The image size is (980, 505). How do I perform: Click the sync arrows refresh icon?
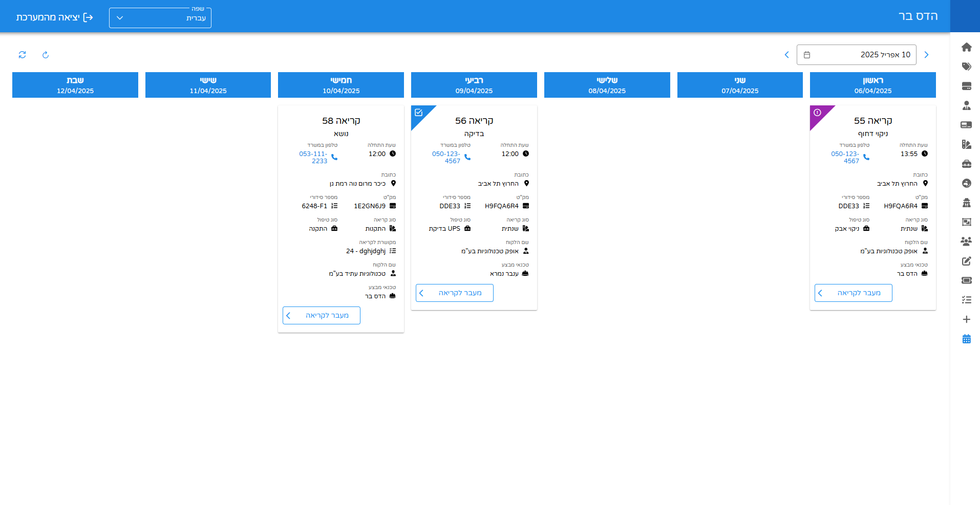point(22,55)
